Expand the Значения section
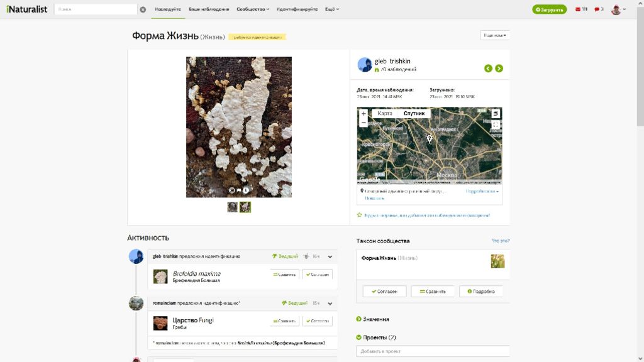Screen dimensions: 644x362 [x=373, y=319]
